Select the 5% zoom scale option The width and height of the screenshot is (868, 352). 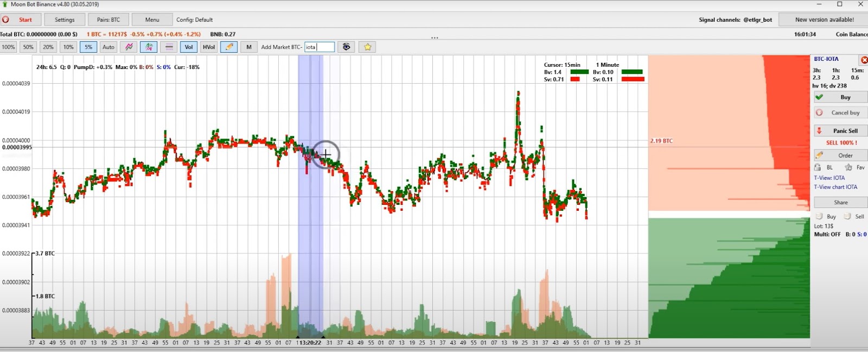88,47
